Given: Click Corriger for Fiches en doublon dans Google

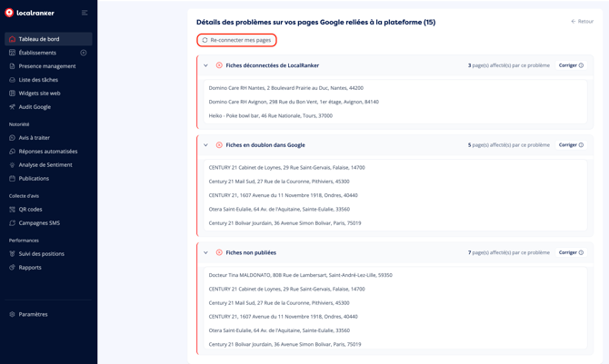Looking at the screenshot, I should click(571, 145).
